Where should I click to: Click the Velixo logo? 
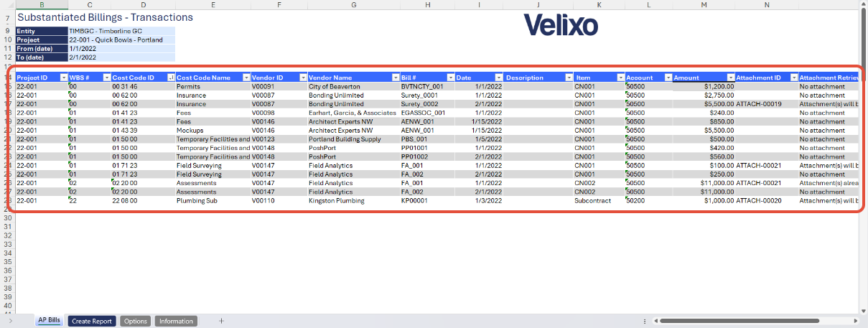[561, 25]
